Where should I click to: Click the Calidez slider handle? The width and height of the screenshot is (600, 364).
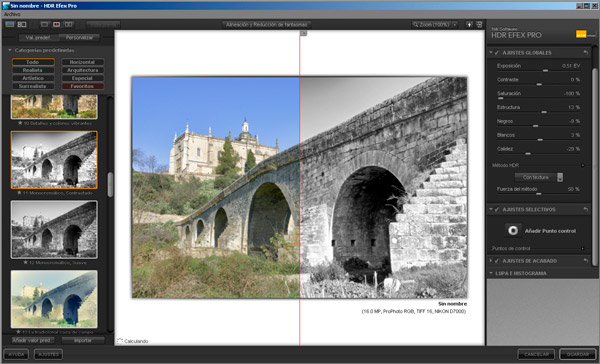pos(528,153)
